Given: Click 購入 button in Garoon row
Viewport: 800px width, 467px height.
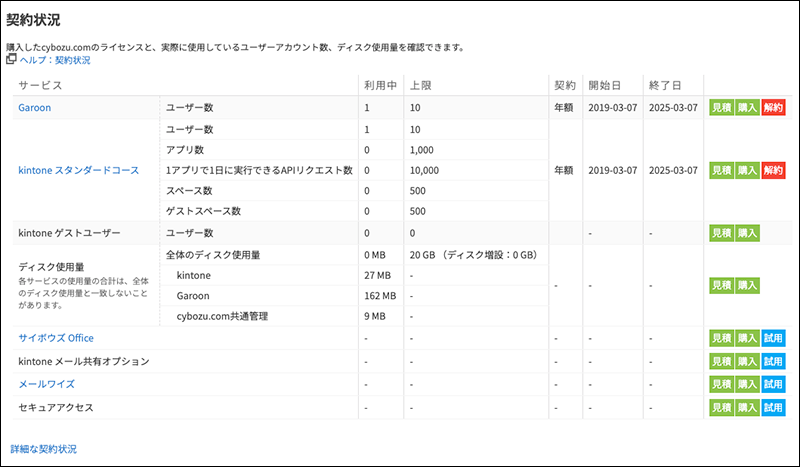Looking at the screenshot, I should [x=747, y=108].
